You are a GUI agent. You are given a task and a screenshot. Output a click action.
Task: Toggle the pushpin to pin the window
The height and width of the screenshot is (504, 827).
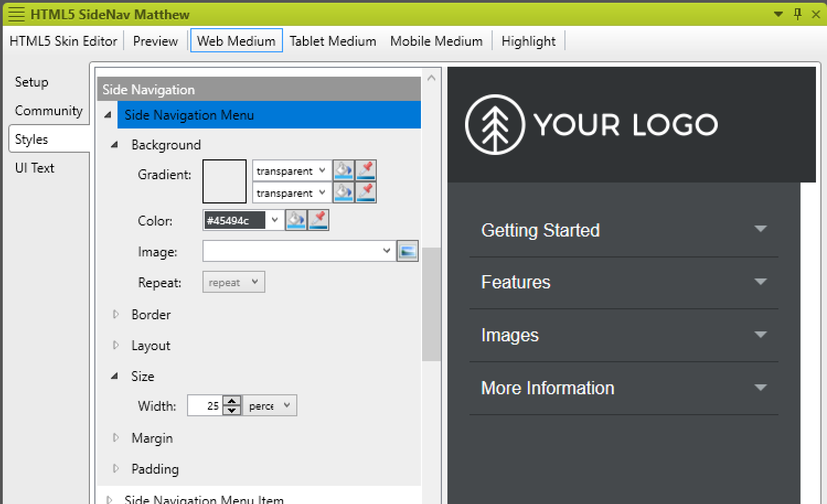(x=797, y=14)
